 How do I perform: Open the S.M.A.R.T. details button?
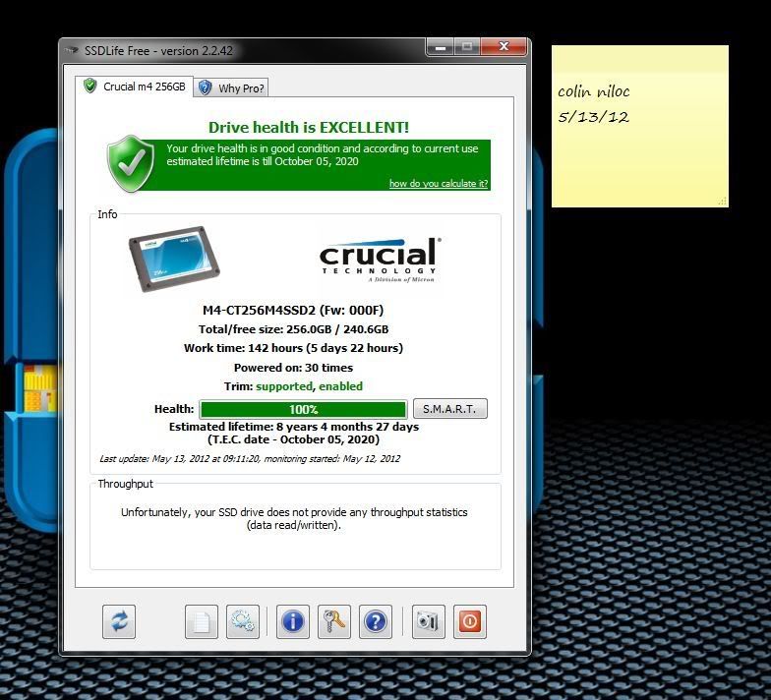click(x=450, y=409)
